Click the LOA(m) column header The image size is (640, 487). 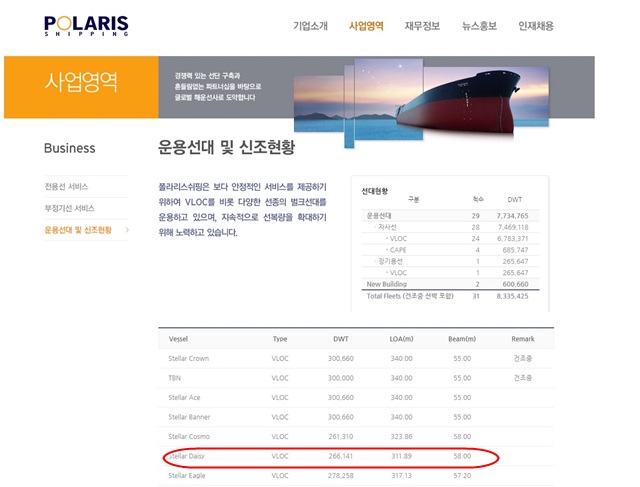tap(401, 339)
